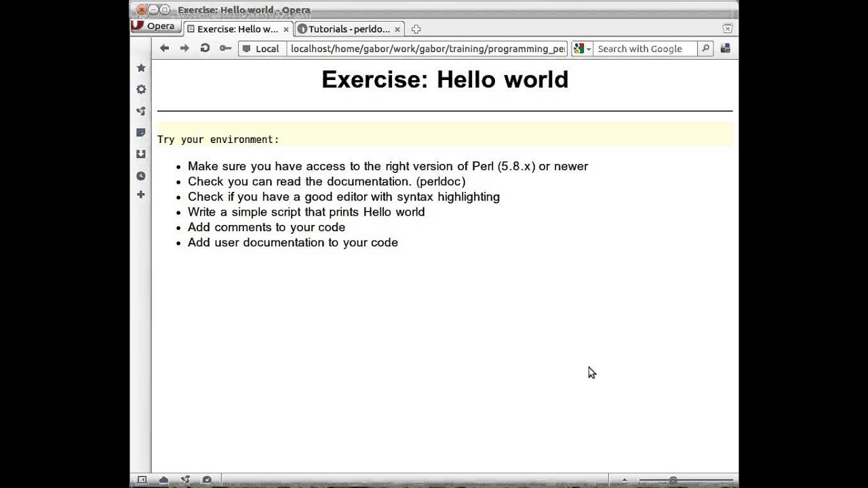Open the Google search engine dropdown
Screen dimensions: 868x488
[x=582, y=49]
